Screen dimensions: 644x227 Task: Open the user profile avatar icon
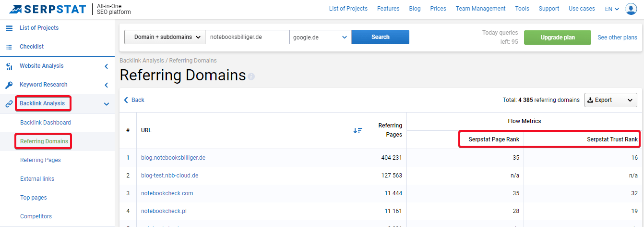pyautogui.click(x=631, y=9)
